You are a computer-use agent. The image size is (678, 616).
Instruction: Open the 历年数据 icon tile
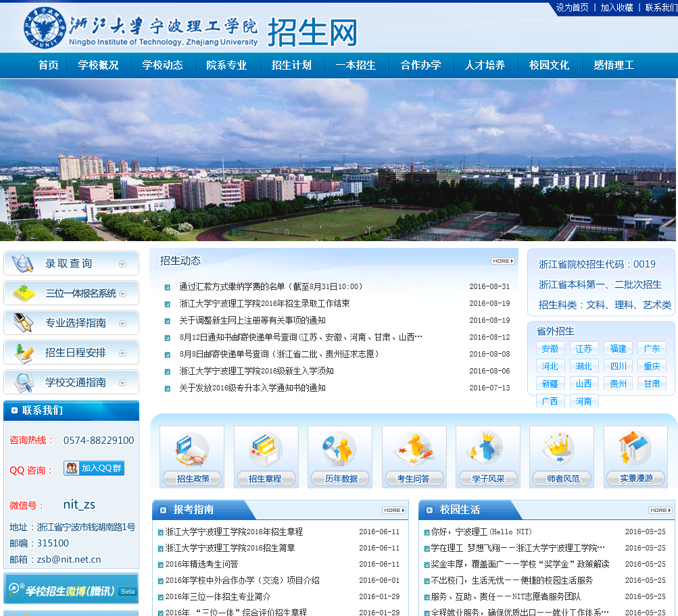[340, 457]
